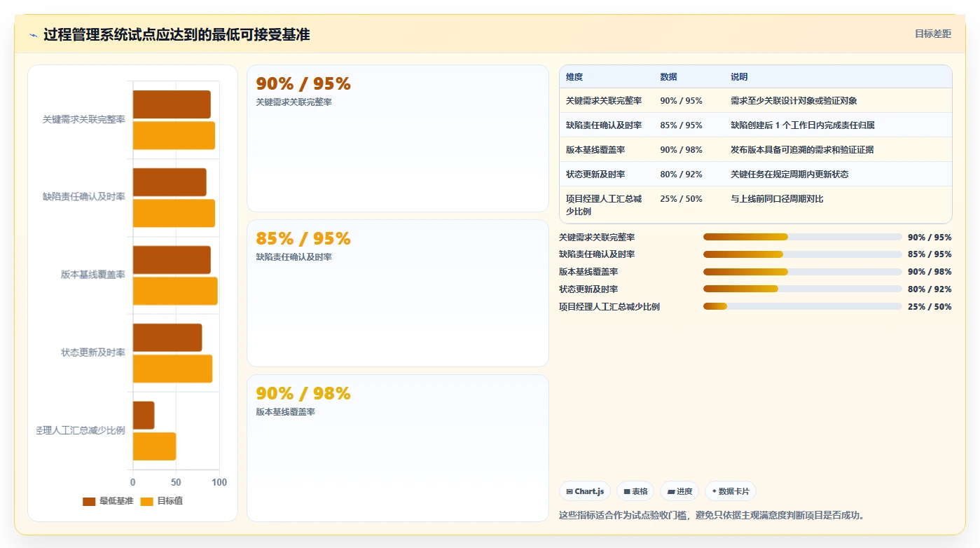The height and width of the screenshot is (548, 980).
Task: Click the 版本基线覆盖率 chart axis label
Action: pos(93,275)
